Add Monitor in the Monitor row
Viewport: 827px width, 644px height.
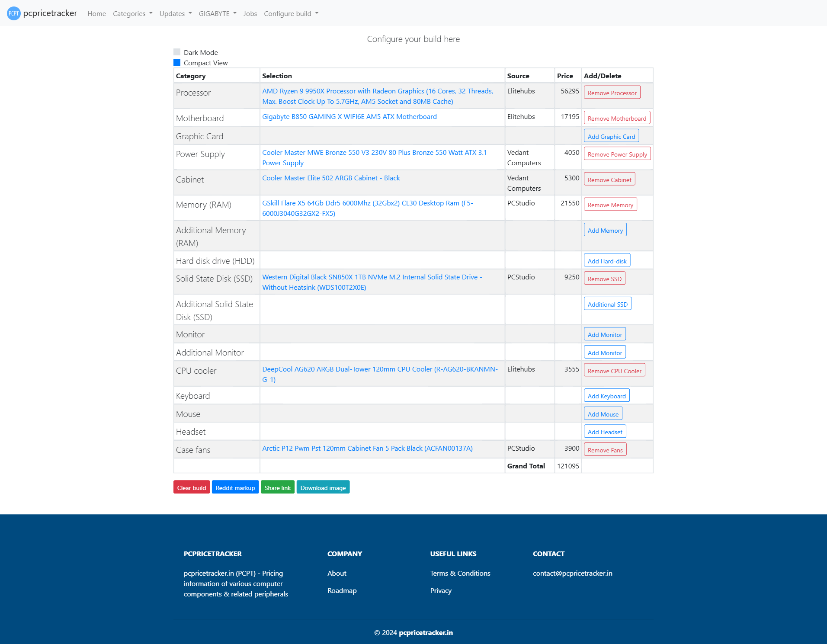tap(605, 334)
